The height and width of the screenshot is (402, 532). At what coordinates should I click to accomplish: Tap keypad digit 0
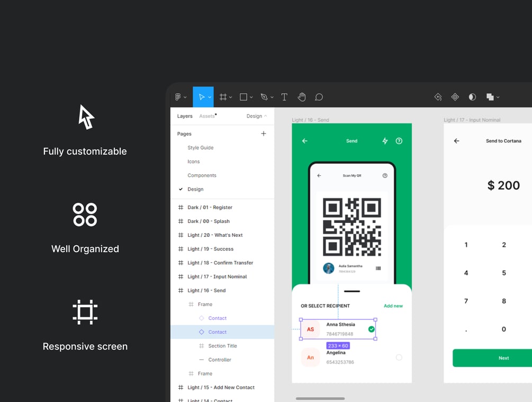click(504, 329)
